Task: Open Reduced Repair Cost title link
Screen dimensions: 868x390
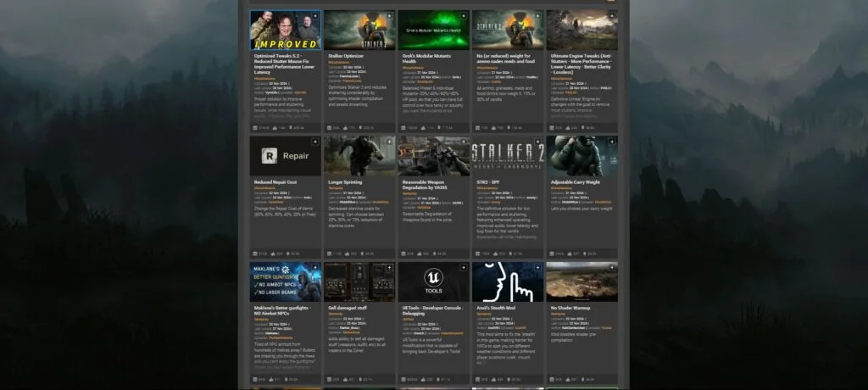Action: pos(277,181)
